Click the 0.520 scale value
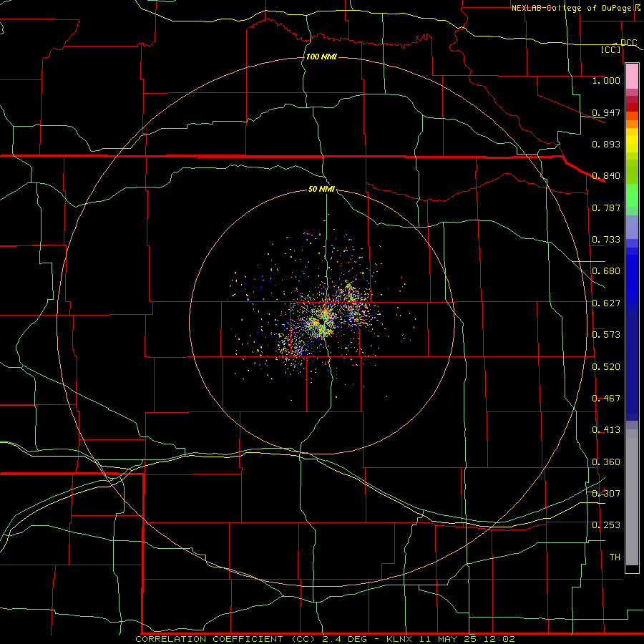The image size is (644, 644). coord(606,366)
